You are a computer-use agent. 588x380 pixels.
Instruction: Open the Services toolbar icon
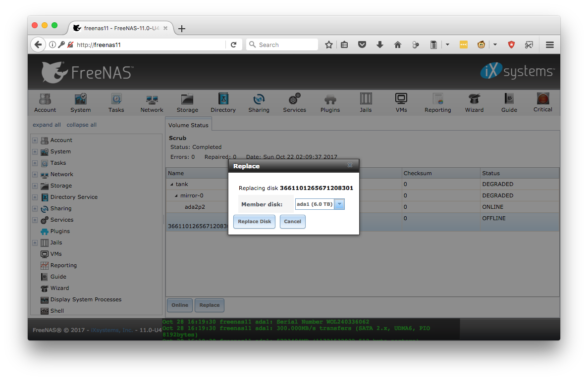[x=294, y=102]
